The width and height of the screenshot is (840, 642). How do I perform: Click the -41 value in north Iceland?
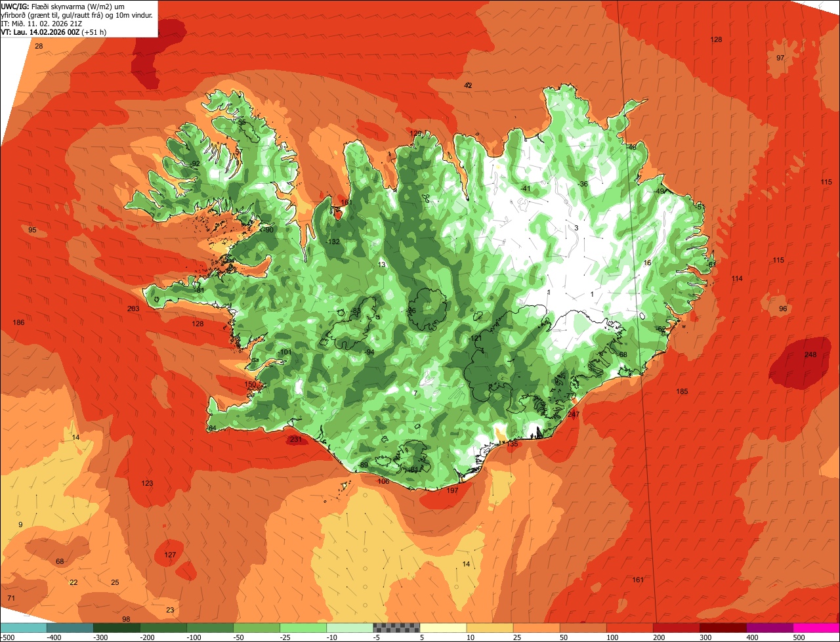tap(525, 188)
